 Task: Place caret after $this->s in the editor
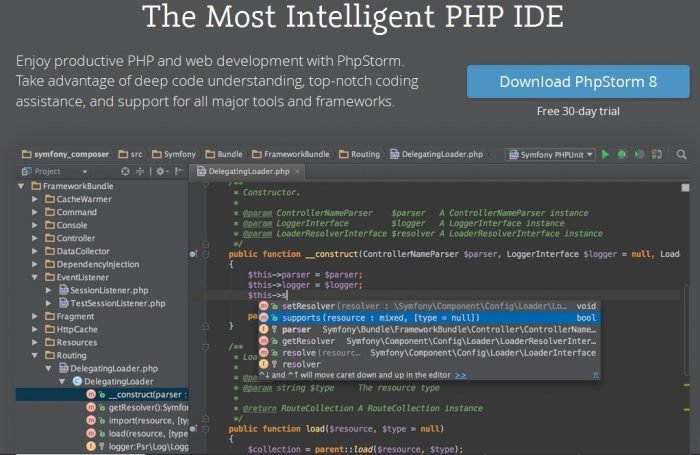[x=288, y=295]
